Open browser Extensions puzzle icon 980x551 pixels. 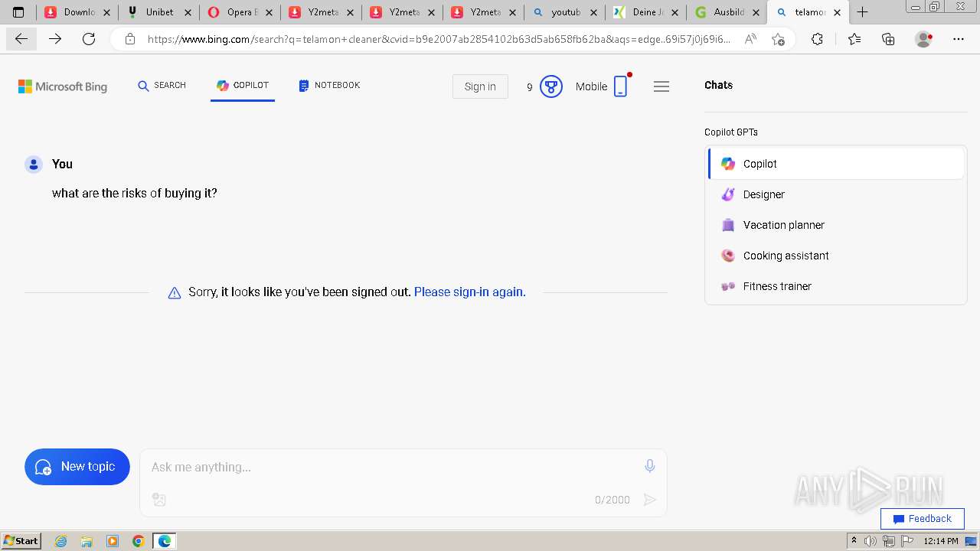[x=817, y=40]
